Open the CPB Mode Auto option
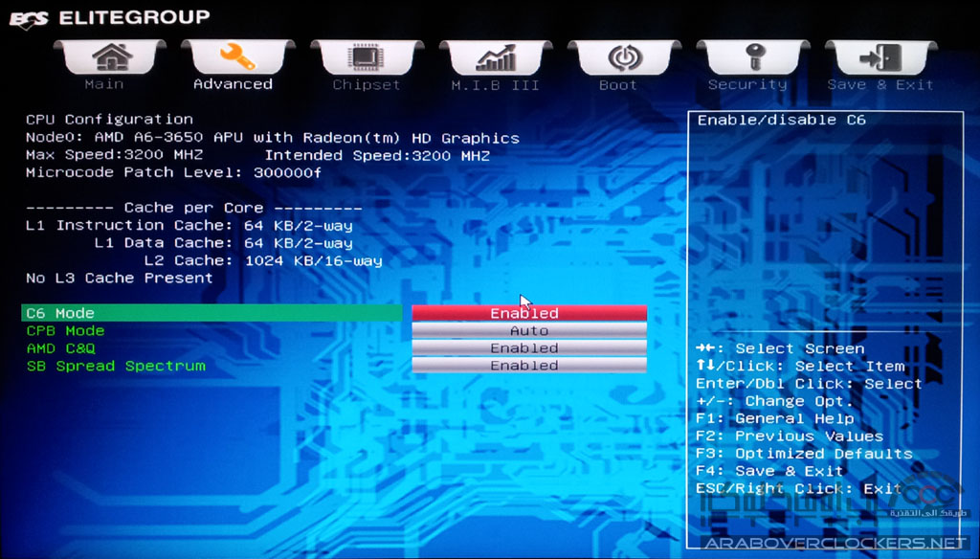980x559 pixels. pyautogui.click(x=529, y=331)
